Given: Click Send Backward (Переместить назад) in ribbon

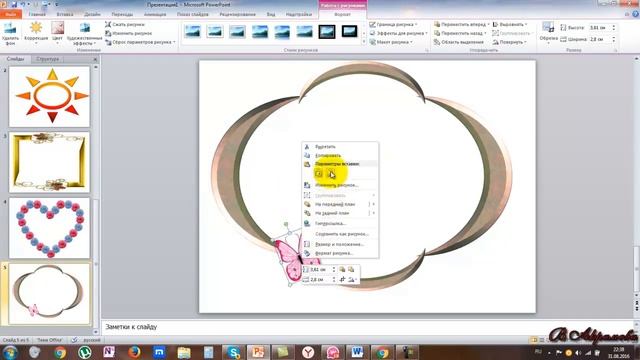Looking at the screenshot, I should pyautogui.click(x=460, y=33).
